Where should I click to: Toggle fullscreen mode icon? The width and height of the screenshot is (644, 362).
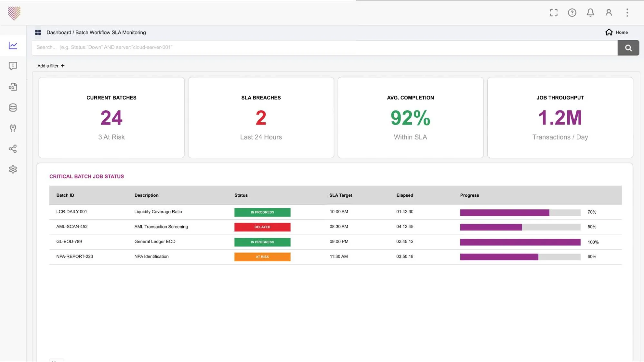pos(553,13)
